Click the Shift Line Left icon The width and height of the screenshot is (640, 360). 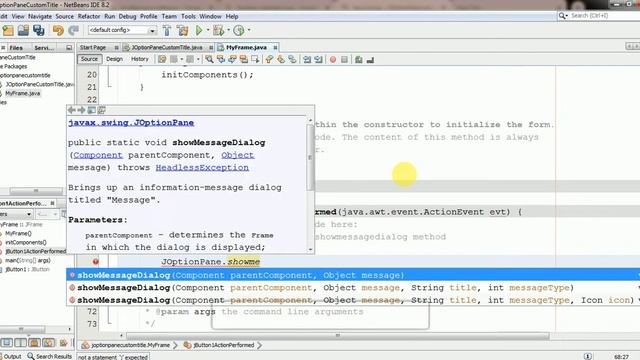point(307,60)
